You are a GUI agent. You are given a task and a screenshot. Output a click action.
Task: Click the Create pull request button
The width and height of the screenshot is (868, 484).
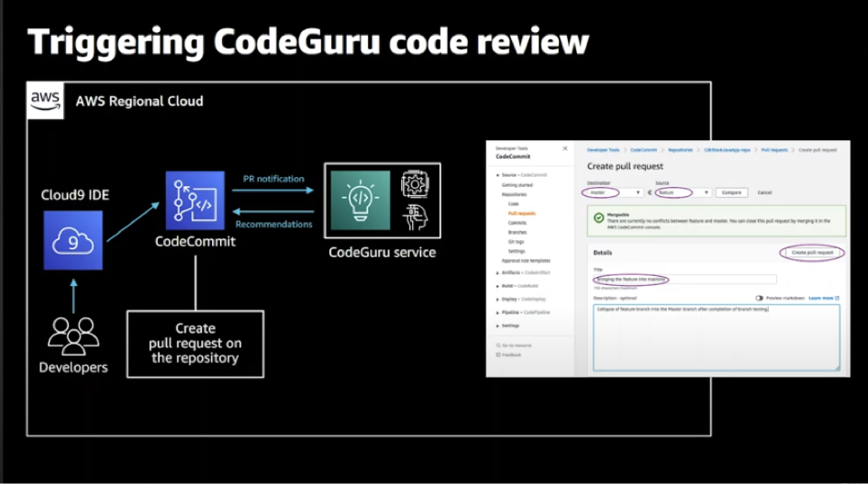812,252
